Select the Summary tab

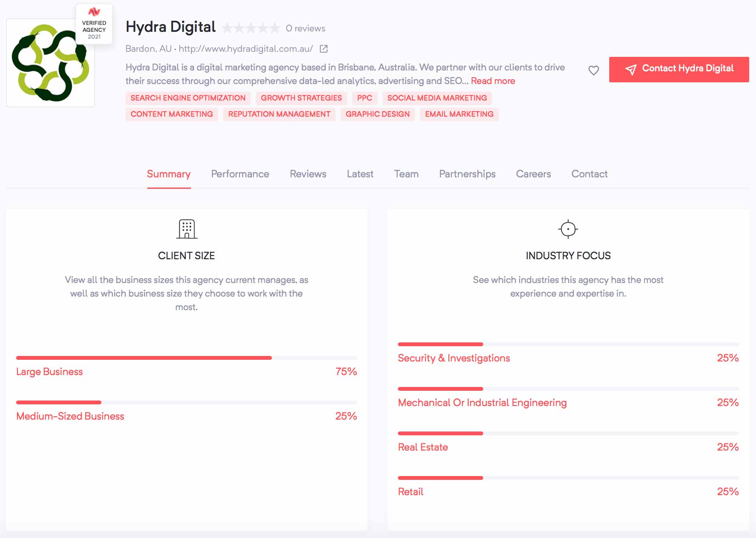(169, 174)
